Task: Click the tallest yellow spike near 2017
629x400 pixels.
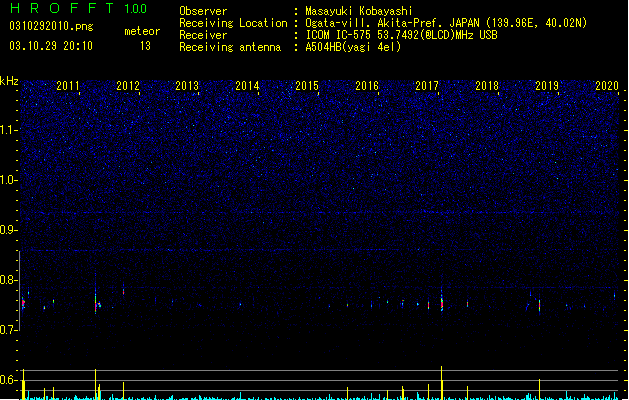Action: coord(442,382)
